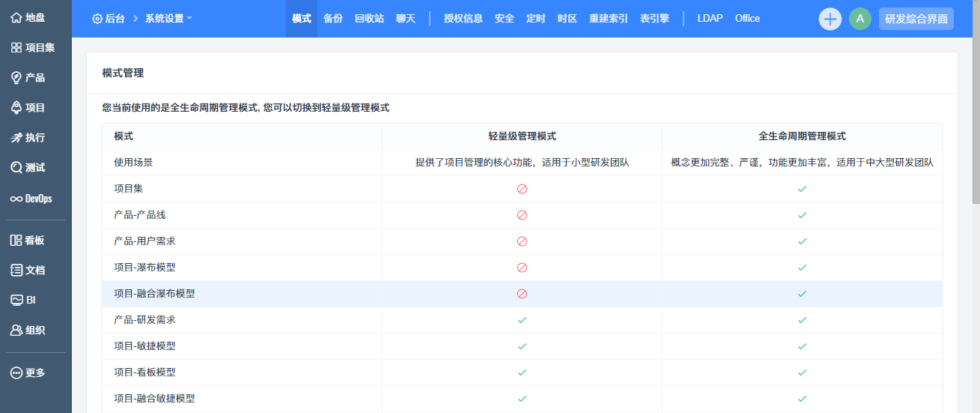Image resolution: width=980 pixels, height=413 pixels.
Task: Open the 重建索引 tab
Action: (609, 19)
